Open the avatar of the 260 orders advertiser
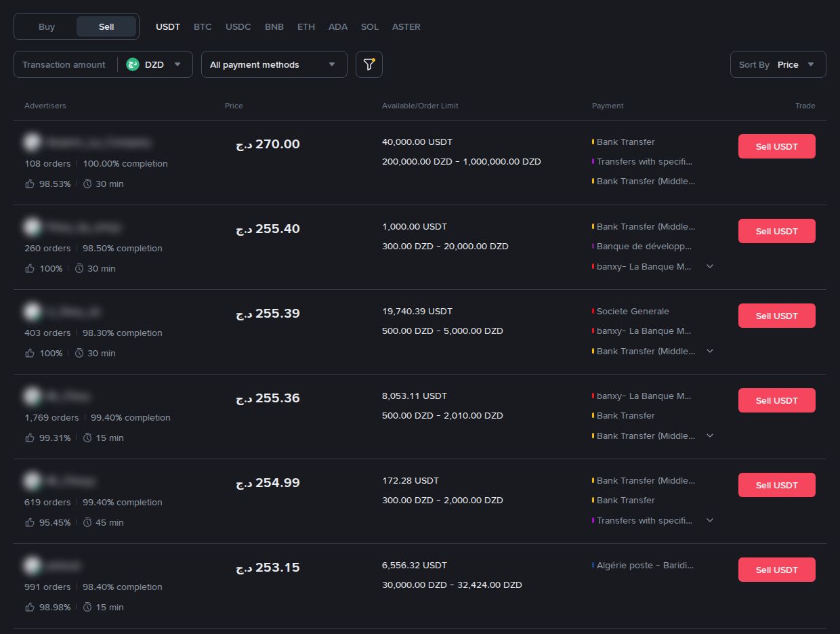Image resolution: width=840 pixels, height=634 pixels. tap(32, 227)
